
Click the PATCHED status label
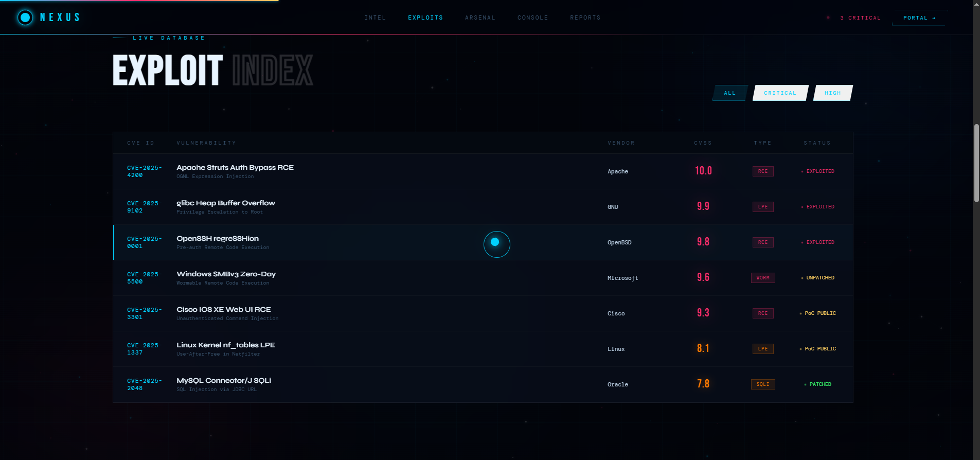[x=818, y=384]
